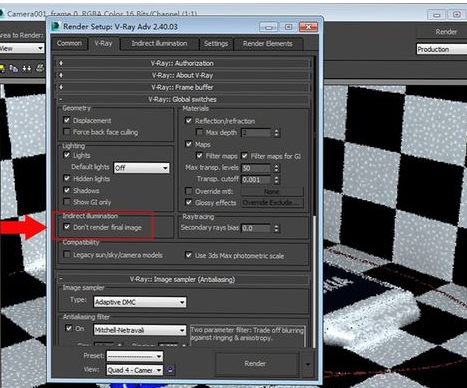The image size is (467, 388).
Task: Adjust the Transp. cutoff spinner
Action: pos(276,180)
